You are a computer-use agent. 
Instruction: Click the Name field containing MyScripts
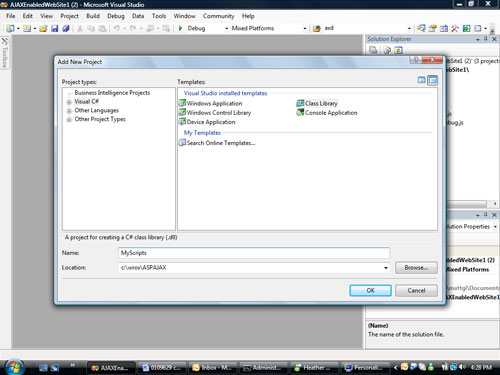point(254,253)
